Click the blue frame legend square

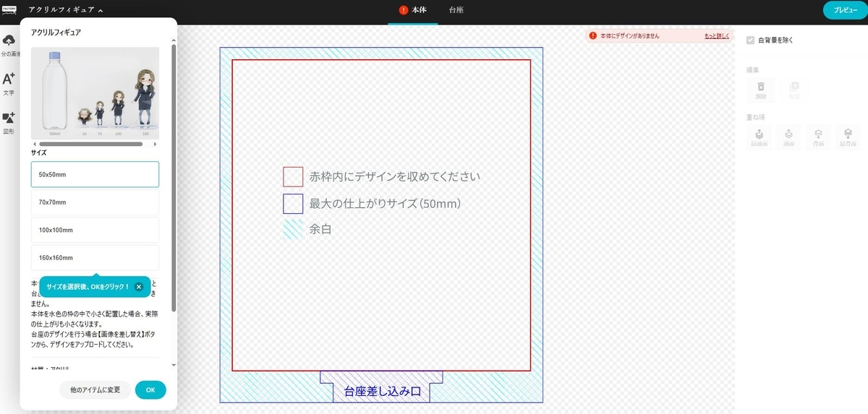click(x=293, y=204)
